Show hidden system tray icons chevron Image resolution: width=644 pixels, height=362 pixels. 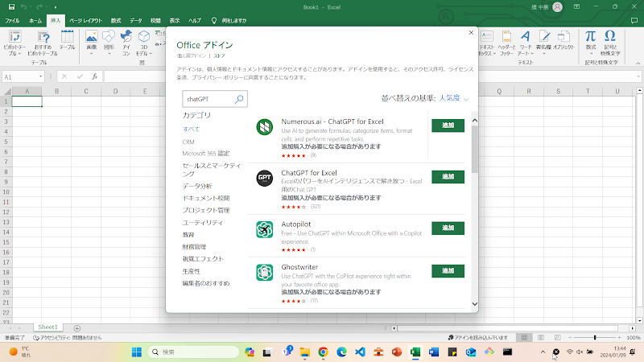[543, 352]
